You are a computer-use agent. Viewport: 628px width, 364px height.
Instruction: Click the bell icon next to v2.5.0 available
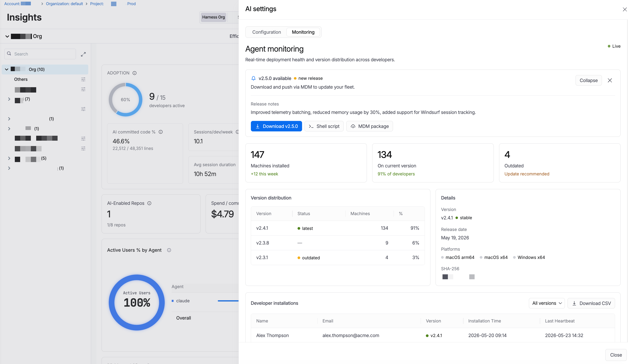254,78
